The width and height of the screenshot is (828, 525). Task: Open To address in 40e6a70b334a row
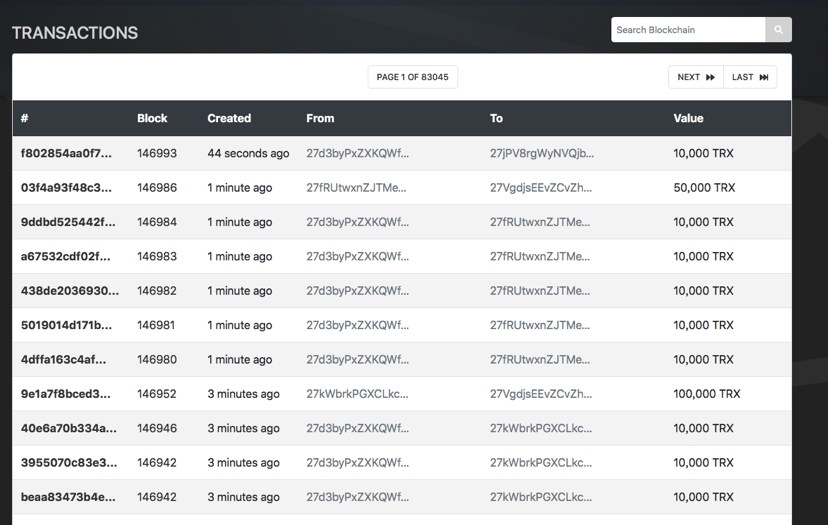click(541, 428)
